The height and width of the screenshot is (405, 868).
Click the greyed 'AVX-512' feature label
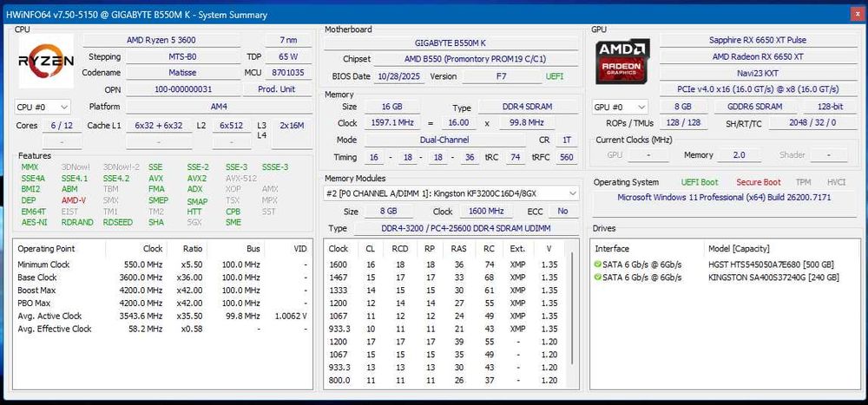pyautogui.click(x=240, y=178)
